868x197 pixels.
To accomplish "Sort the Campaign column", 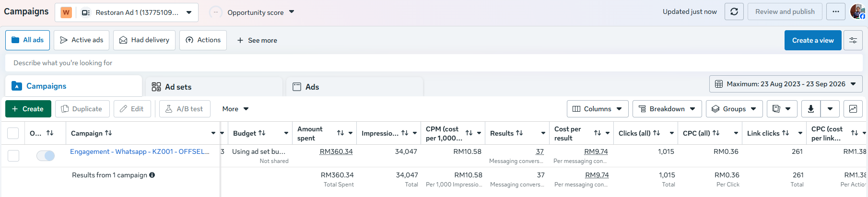I will pos(108,133).
